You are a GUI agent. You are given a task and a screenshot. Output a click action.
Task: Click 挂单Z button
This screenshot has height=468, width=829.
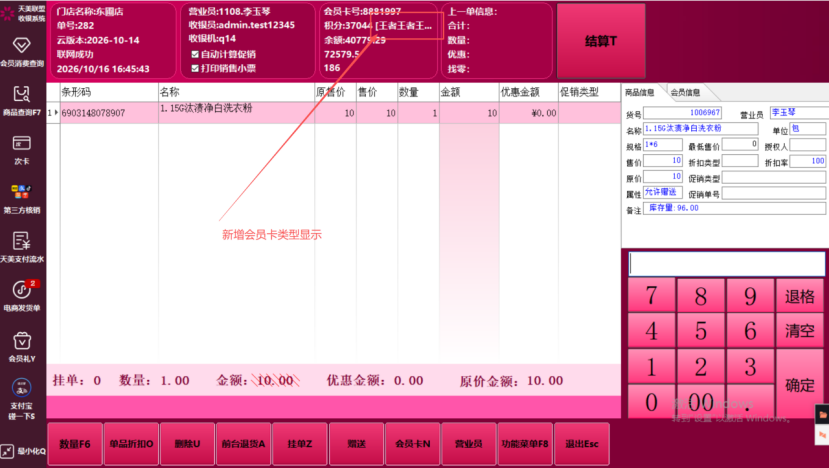coord(300,444)
